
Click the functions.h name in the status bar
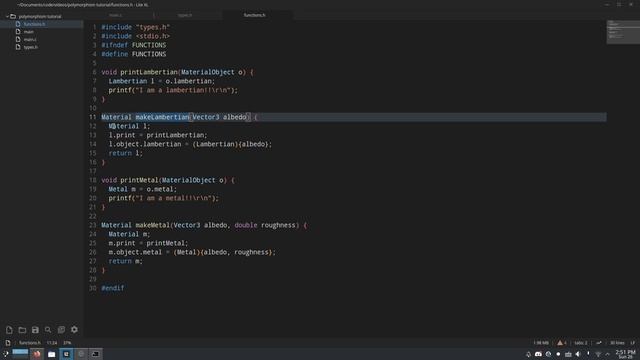[x=30, y=343]
